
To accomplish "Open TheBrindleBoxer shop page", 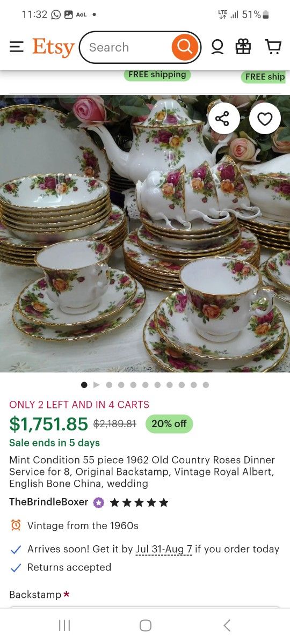I will 49,502.
